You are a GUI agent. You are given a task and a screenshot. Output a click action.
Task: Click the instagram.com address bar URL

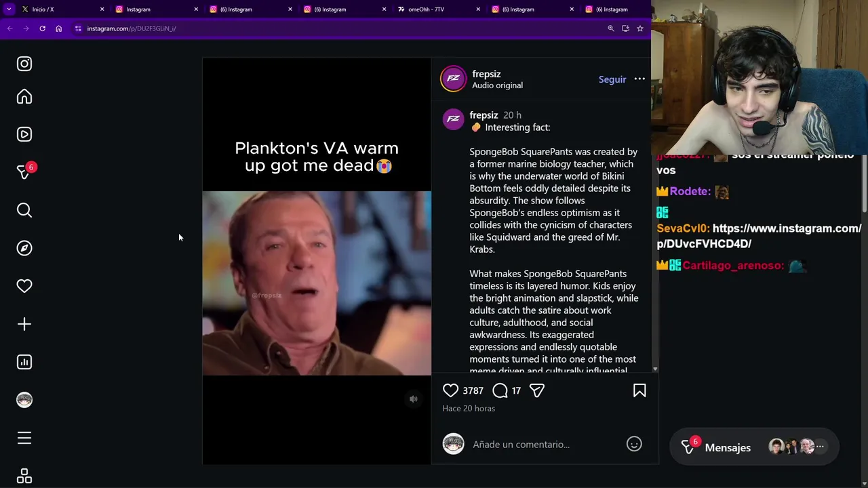click(x=131, y=28)
